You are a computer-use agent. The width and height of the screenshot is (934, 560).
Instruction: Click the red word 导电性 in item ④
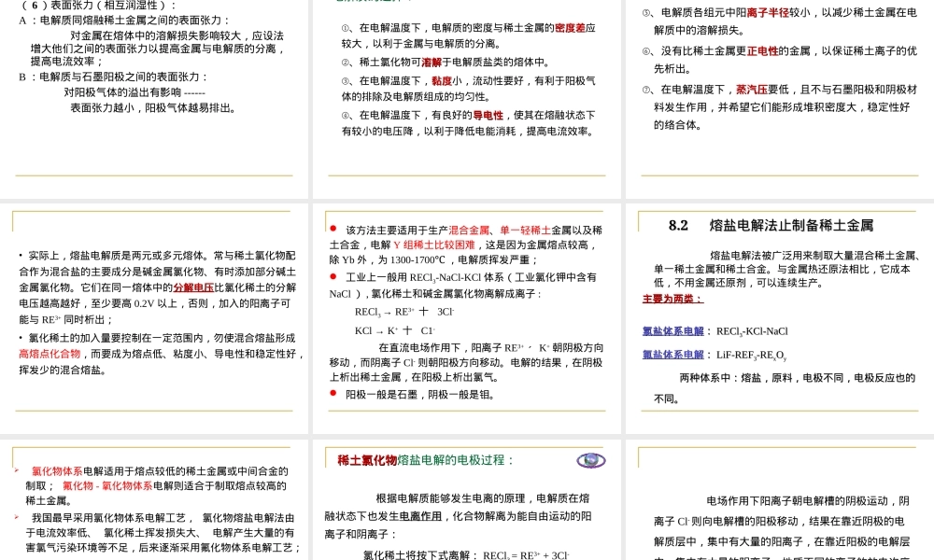(x=488, y=115)
